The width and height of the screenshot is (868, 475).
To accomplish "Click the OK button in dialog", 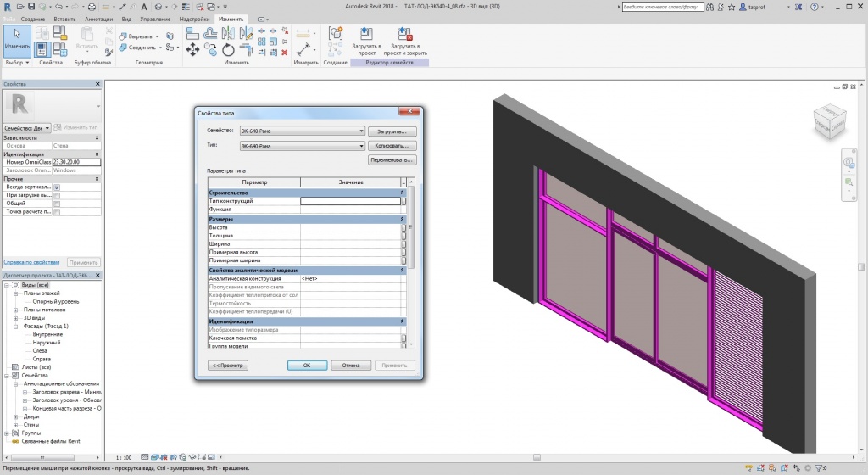I will tap(307, 366).
